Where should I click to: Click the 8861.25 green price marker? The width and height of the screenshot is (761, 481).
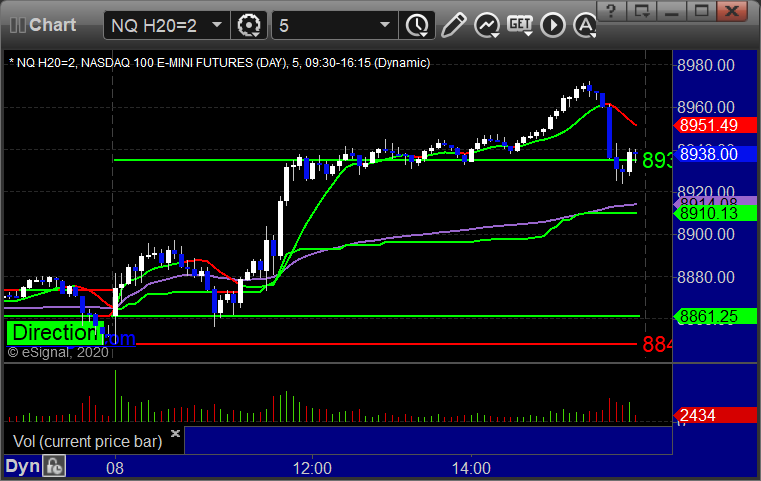click(x=715, y=316)
